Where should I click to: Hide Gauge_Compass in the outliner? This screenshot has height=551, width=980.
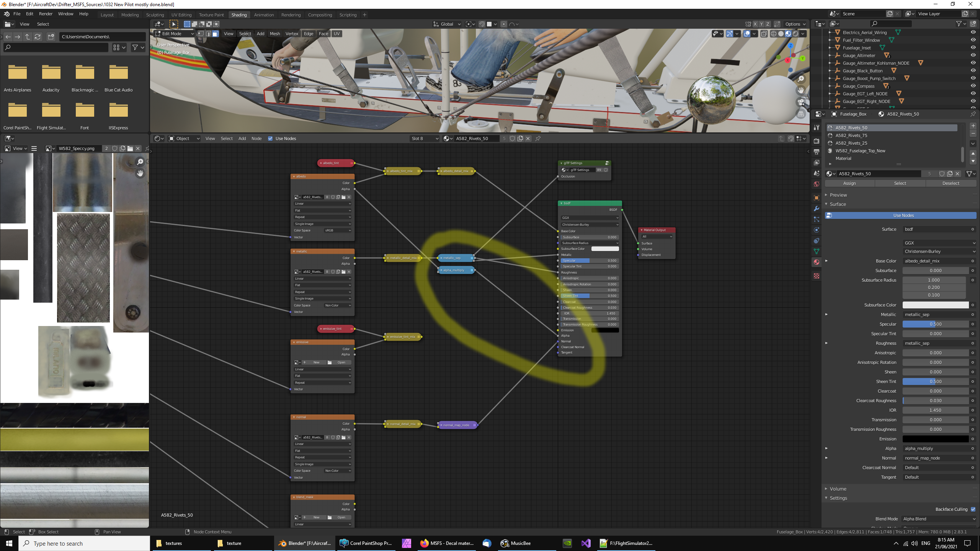(973, 86)
